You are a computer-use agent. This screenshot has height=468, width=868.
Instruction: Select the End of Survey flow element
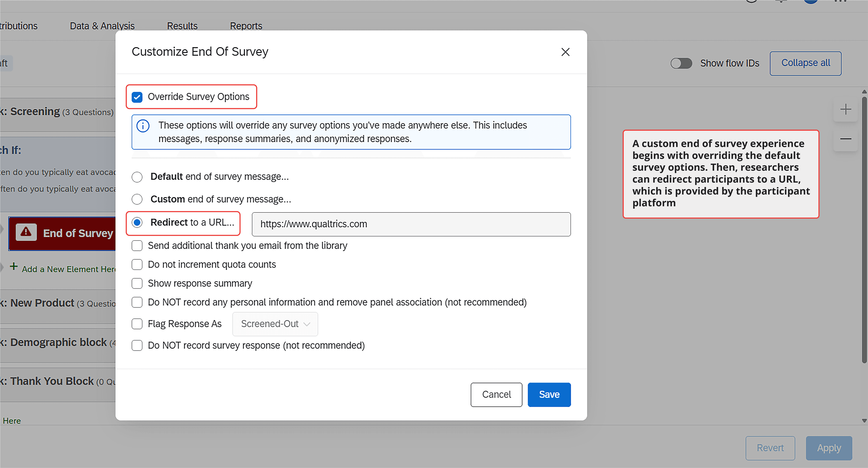62,233
